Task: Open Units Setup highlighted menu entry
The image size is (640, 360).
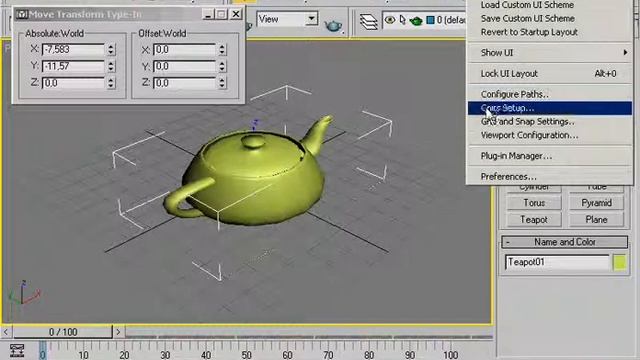Action: pos(549,108)
